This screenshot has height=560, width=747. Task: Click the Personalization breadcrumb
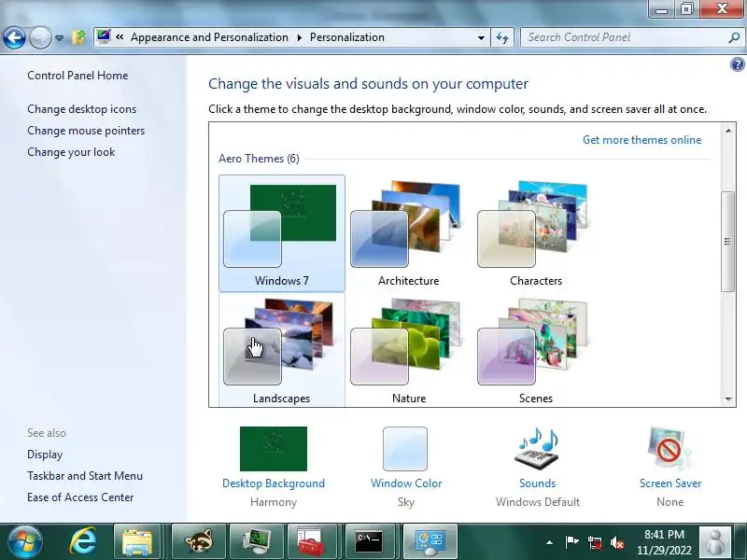tap(346, 37)
